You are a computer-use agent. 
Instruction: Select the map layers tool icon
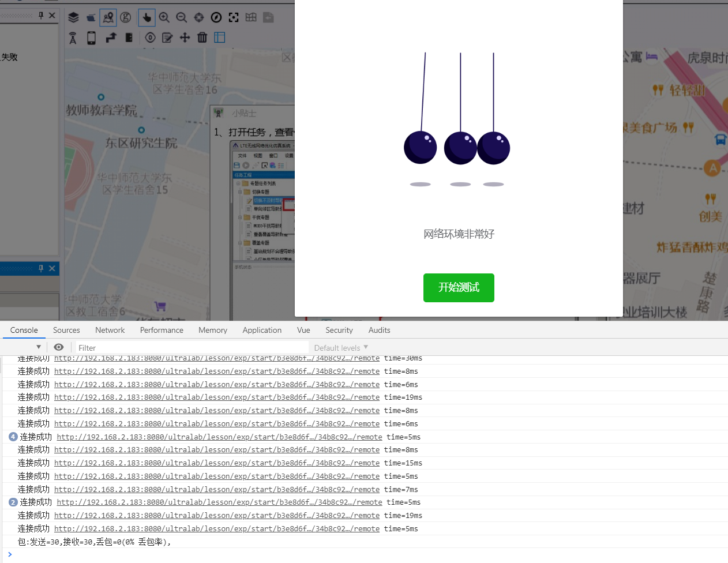73,17
